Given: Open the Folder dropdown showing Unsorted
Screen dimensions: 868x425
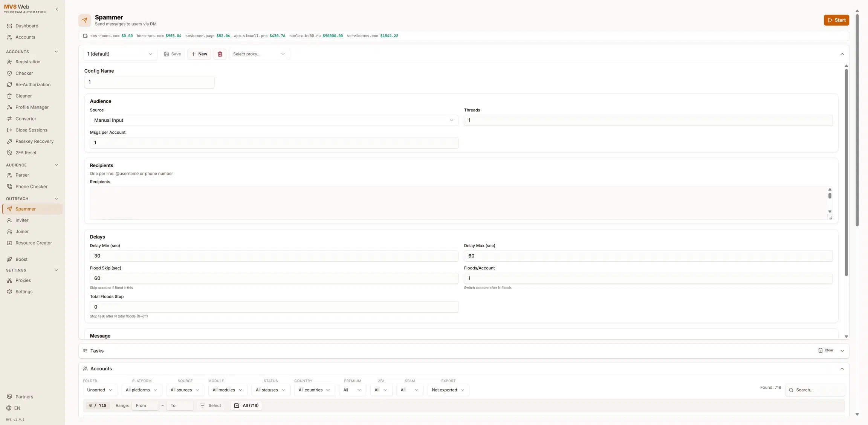Looking at the screenshot, I should pyautogui.click(x=100, y=390).
